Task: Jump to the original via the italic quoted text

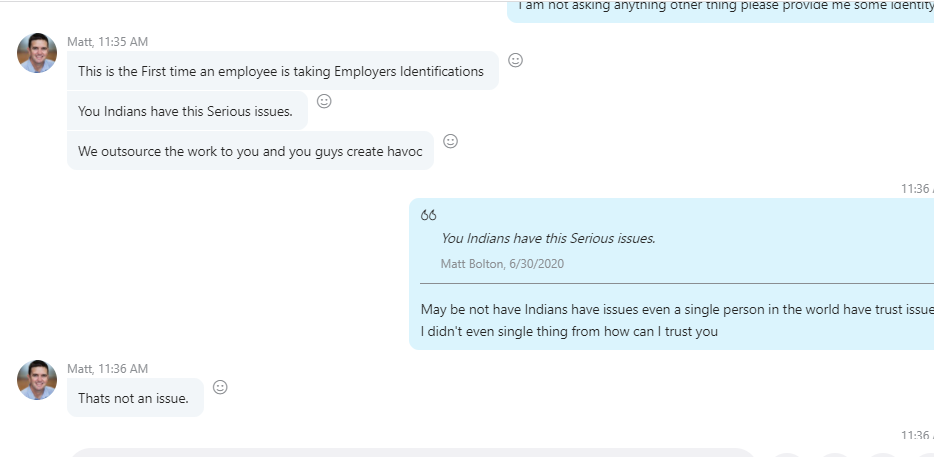Action: coord(548,238)
